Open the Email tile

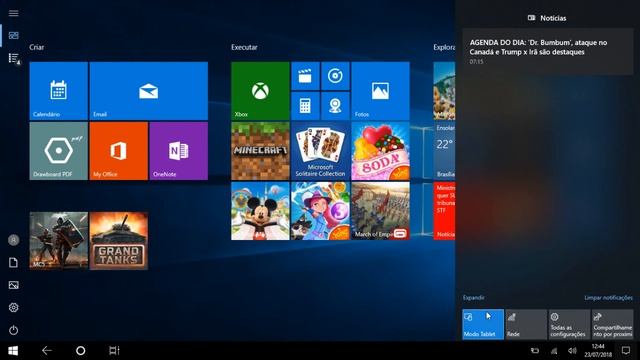coord(149,91)
